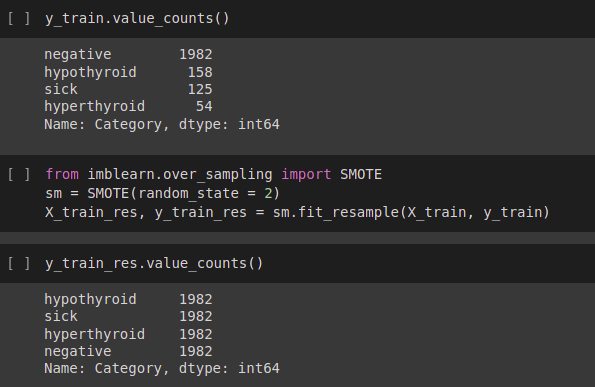
Task: Click 'negative 1982' row in resampled output
Action: click(x=128, y=351)
